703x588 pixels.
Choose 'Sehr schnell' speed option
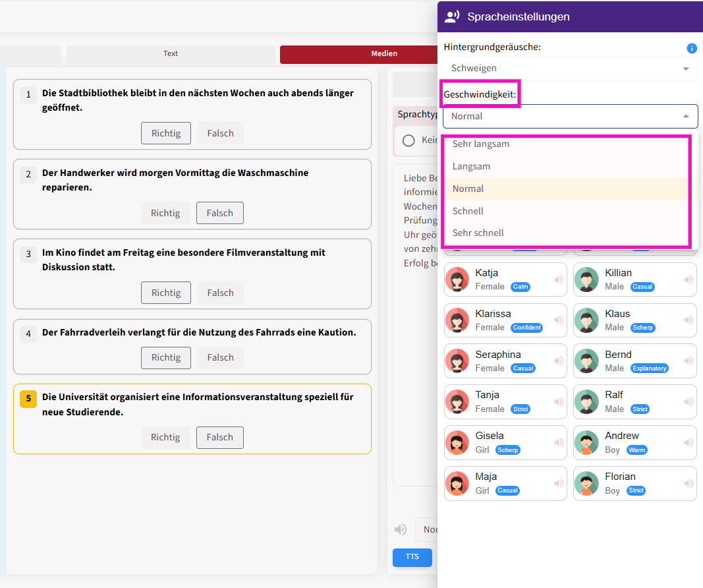coord(478,233)
